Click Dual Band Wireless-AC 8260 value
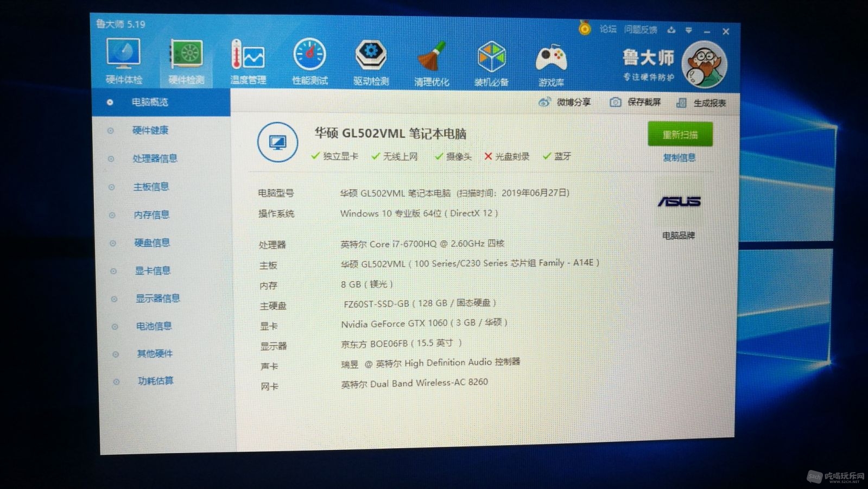 pos(415,383)
